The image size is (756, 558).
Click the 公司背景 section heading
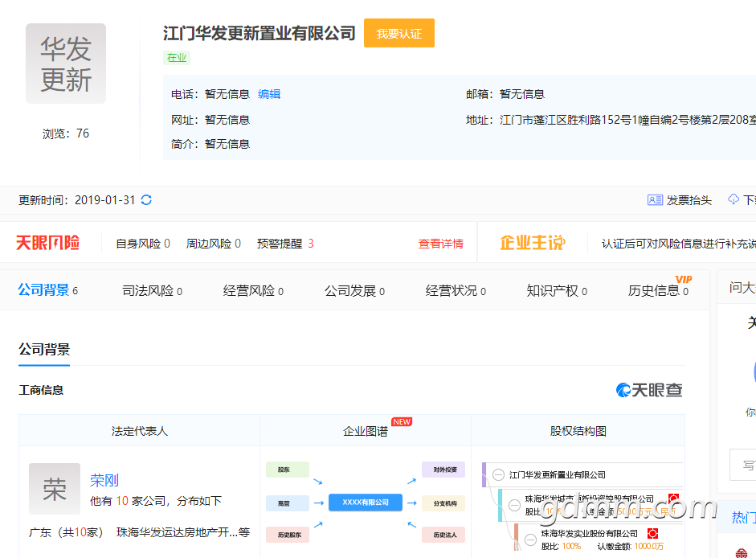coord(44,350)
